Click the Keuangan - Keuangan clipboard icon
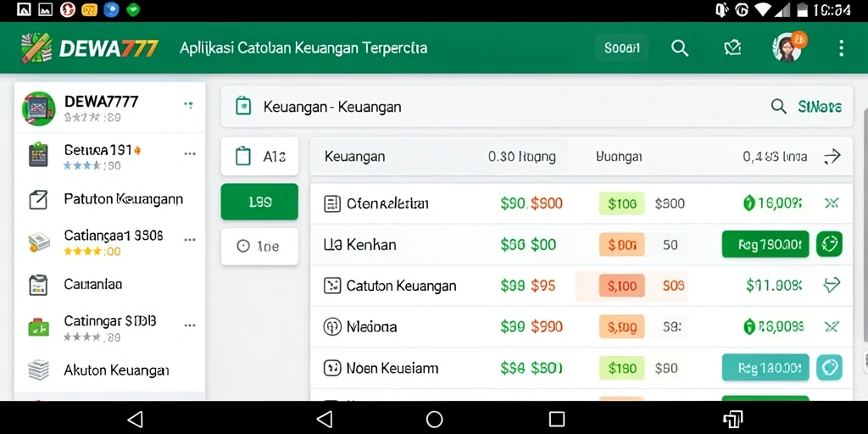The width and height of the screenshot is (868, 434). point(243,106)
